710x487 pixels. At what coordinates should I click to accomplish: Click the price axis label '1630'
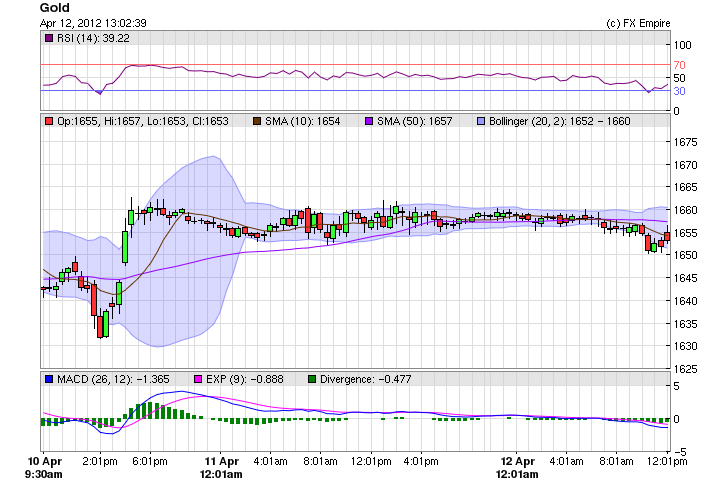(x=685, y=346)
